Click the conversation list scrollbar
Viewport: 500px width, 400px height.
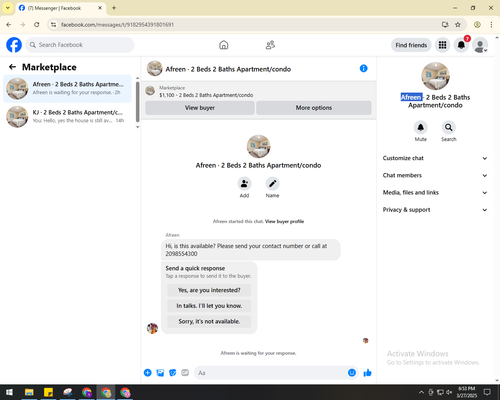tap(137, 102)
